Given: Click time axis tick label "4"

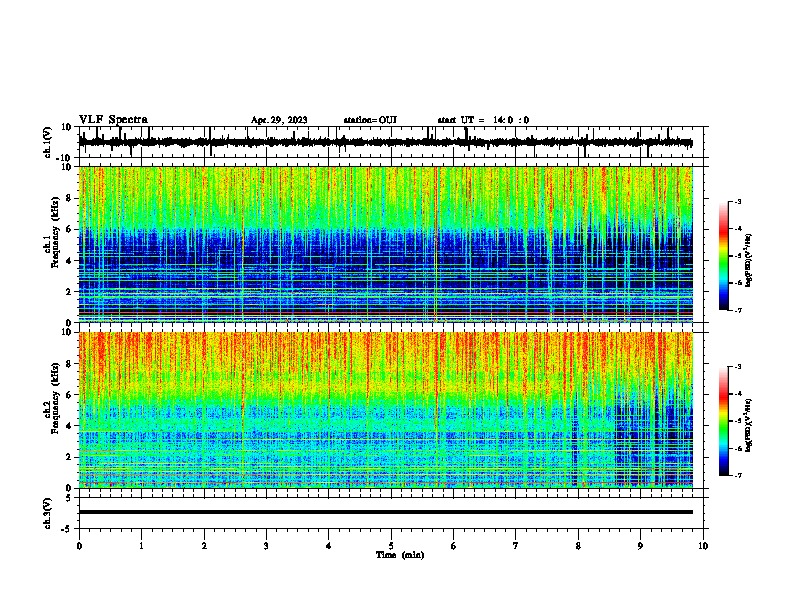Looking at the screenshot, I should pyautogui.click(x=329, y=546).
